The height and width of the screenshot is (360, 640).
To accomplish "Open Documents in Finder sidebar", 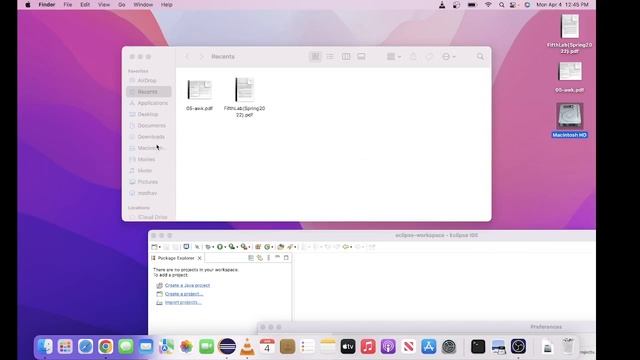I will pos(149,125).
